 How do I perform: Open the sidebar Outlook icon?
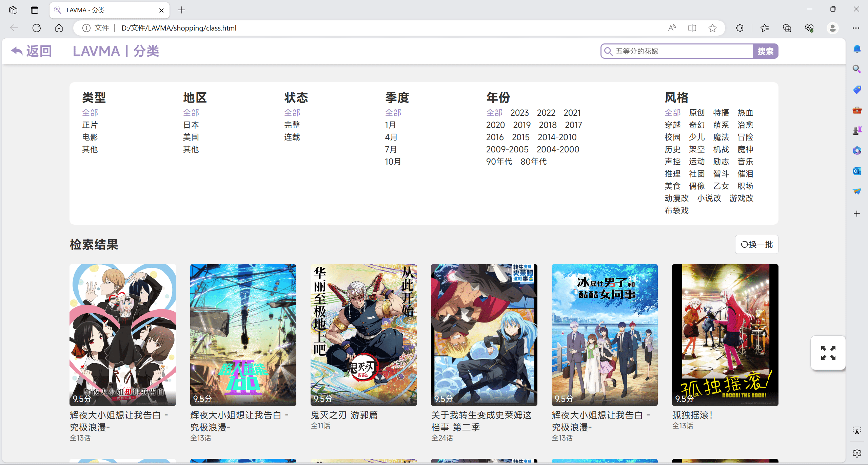(x=857, y=171)
